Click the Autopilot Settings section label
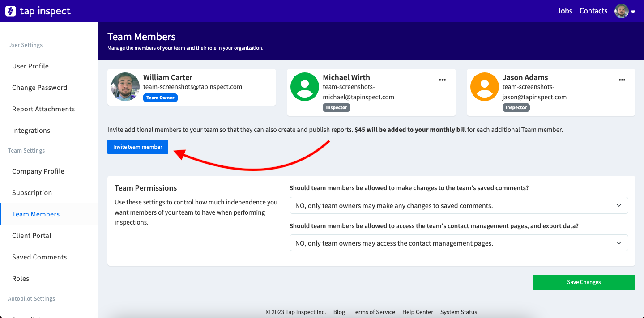Viewport: 644px width, 318px height. pyautogui.click(x=31, y=299)
